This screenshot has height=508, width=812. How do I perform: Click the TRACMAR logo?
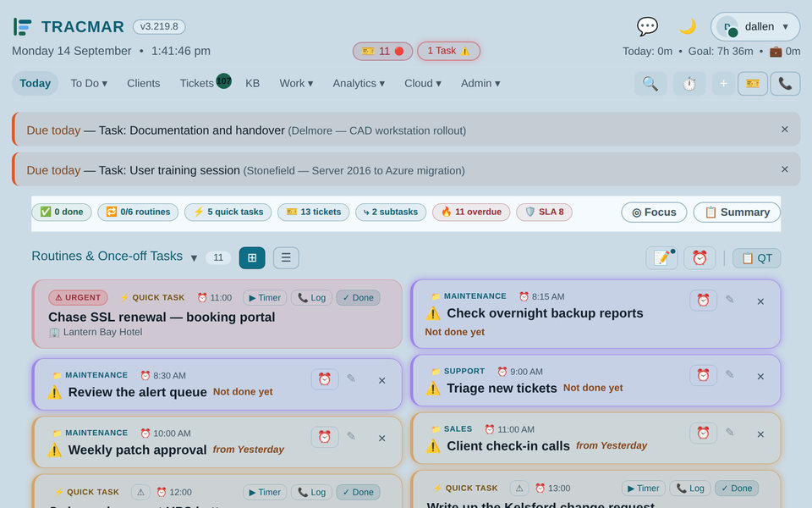(x=69, y=26)
